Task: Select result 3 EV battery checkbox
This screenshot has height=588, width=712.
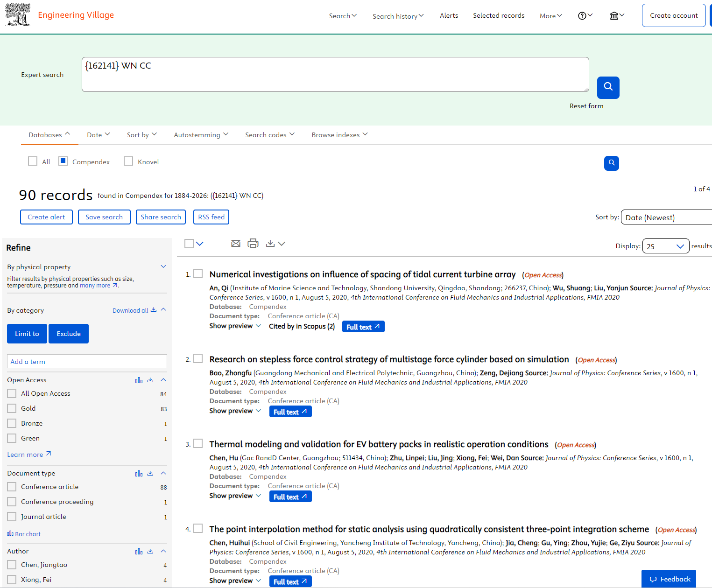Action: (198, 443)
